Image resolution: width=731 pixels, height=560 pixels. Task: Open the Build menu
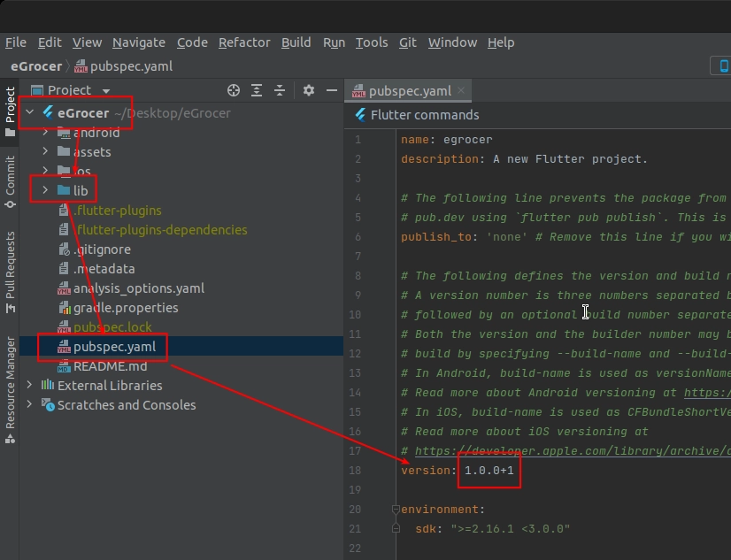tap(296, 42)
